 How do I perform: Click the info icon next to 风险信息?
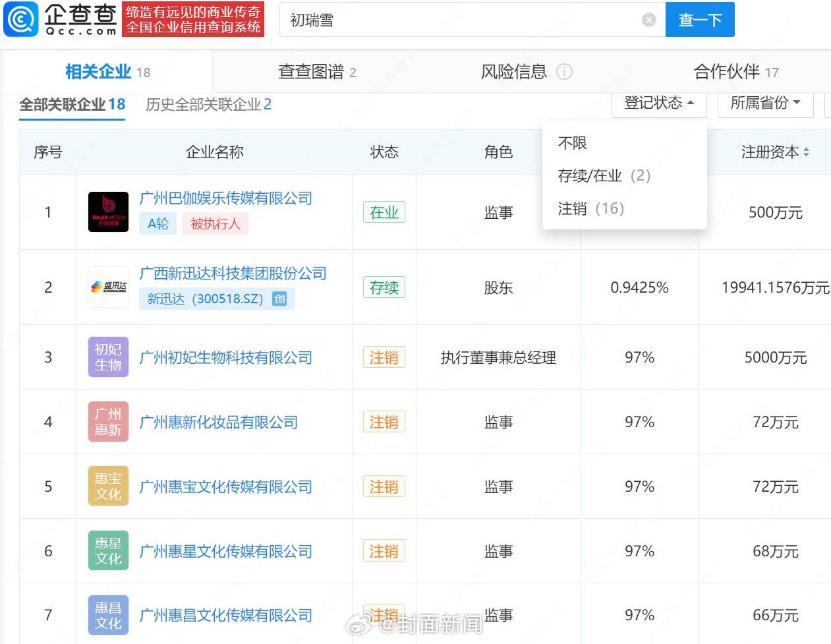pos(565,72)
